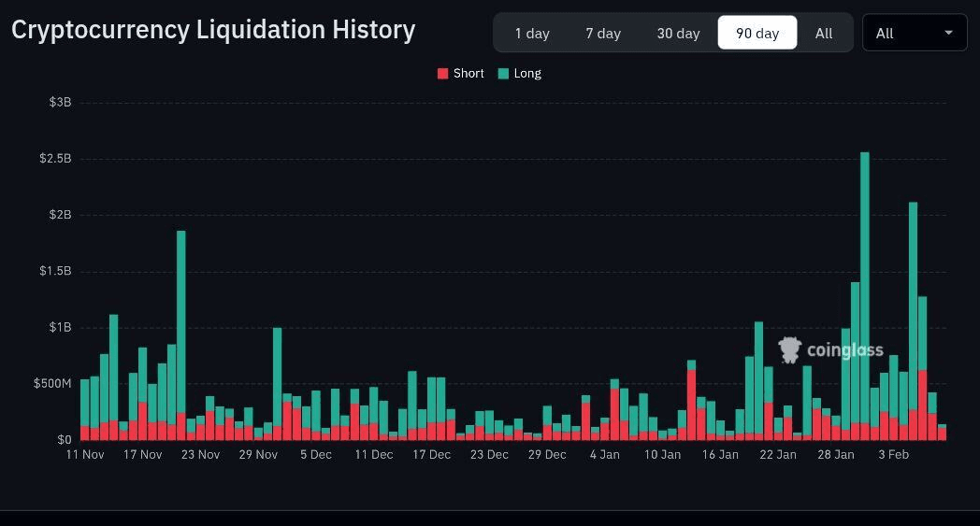Click the Cryptocurrency Liquidation History title
Screen dimensions: 980x526
pos(213,30)
